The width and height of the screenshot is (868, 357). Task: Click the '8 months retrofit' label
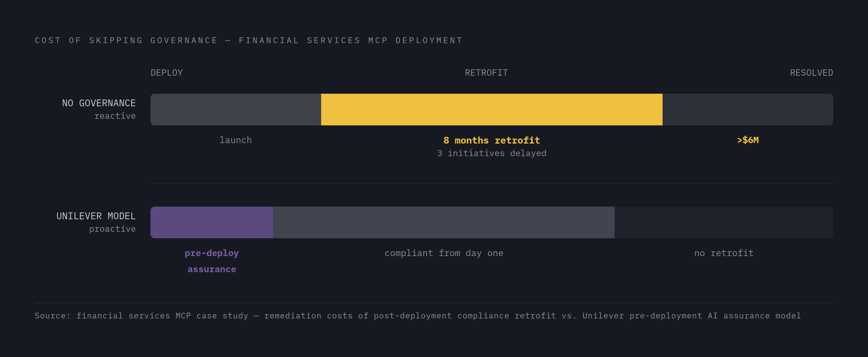coord(492,140)
